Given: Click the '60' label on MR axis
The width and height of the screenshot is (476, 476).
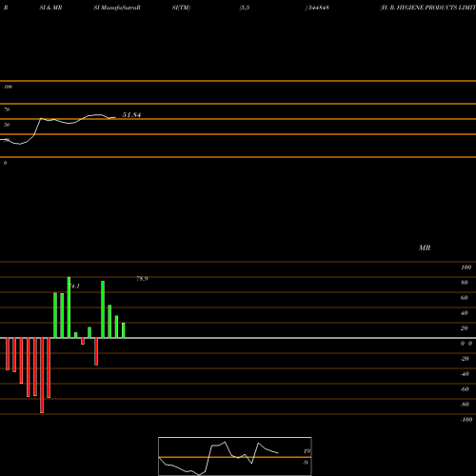Looking at the screenshot, I should [465, 298].
